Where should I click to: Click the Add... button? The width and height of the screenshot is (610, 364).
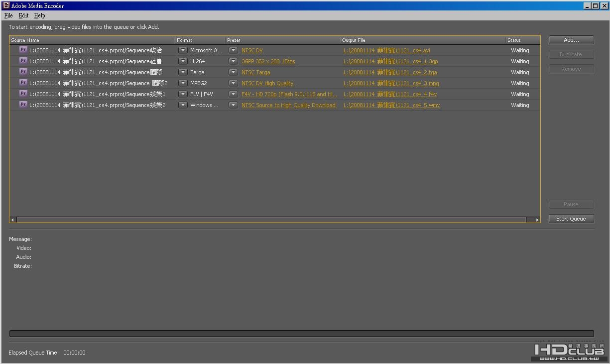pos(571,40)
